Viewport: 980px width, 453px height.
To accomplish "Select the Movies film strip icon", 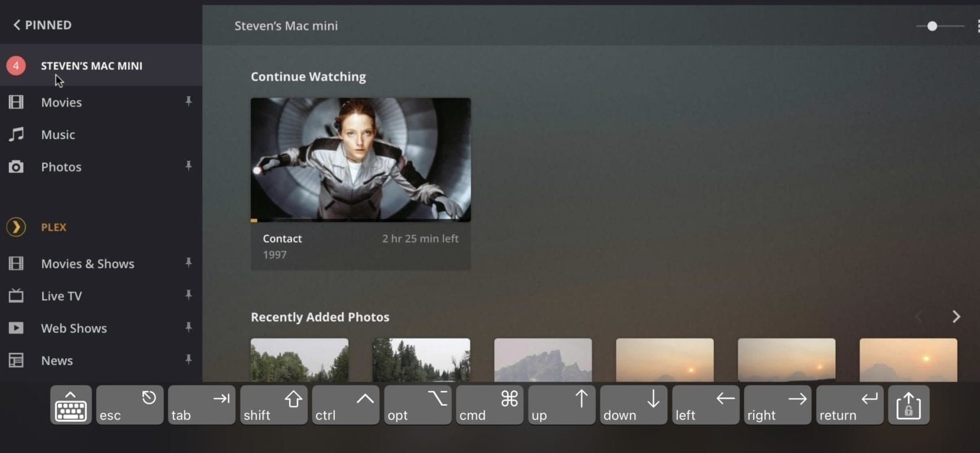I will [16, 102].
